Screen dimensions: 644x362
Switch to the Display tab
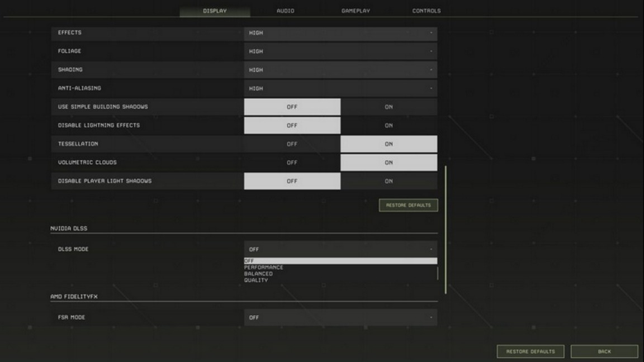click(215, 11)
